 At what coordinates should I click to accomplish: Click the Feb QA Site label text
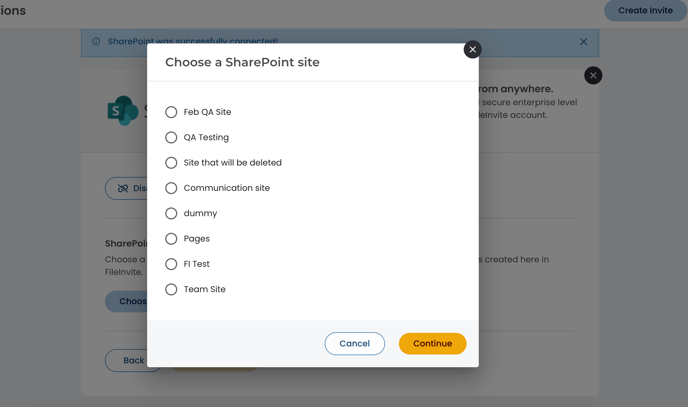coord(207,112)
